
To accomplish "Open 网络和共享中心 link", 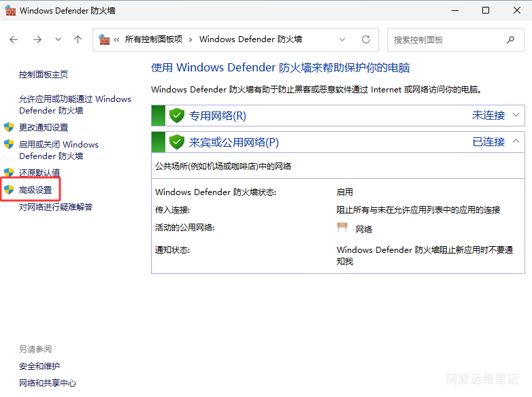I will 48,383.
